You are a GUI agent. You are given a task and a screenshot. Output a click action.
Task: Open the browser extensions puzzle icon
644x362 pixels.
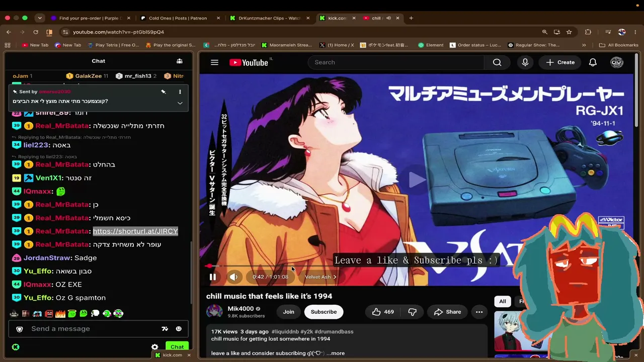pyautogui.click(x=588, y=32)
